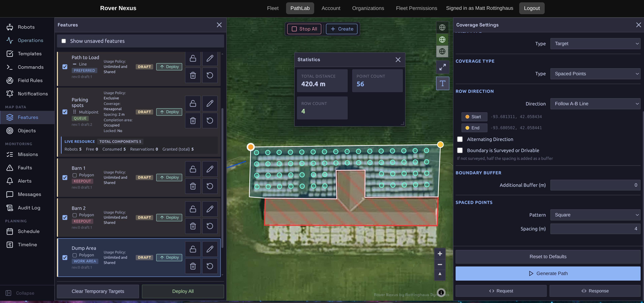Open Direction dropdown showing Follow A-B Line
The height and width of the screenshot is (303, 644).
[x=595, y=104]
